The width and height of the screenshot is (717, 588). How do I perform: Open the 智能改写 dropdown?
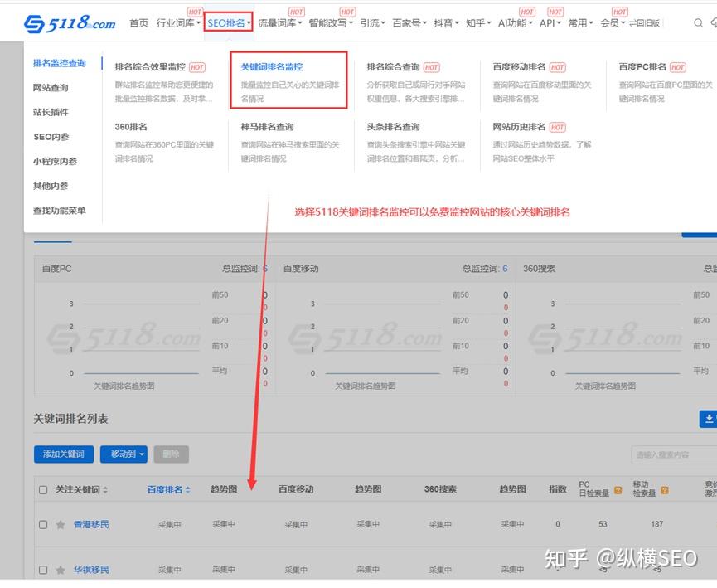coord(331,23)
